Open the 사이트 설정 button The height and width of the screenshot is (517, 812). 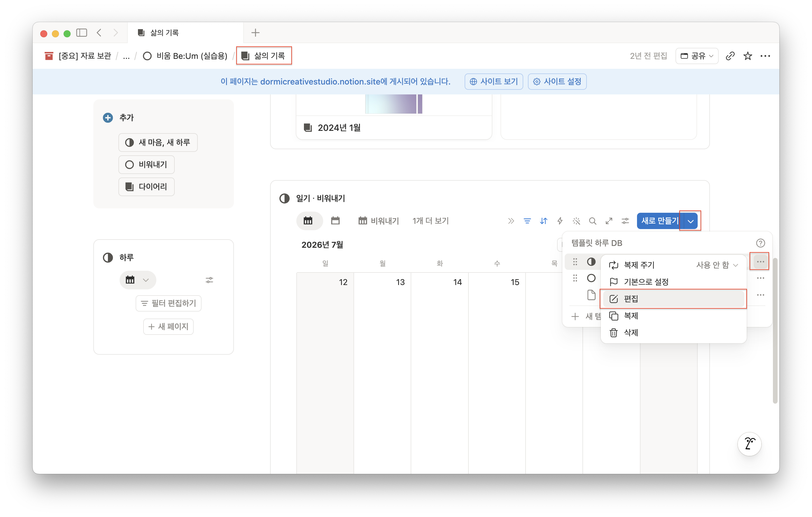click(557, 82)
